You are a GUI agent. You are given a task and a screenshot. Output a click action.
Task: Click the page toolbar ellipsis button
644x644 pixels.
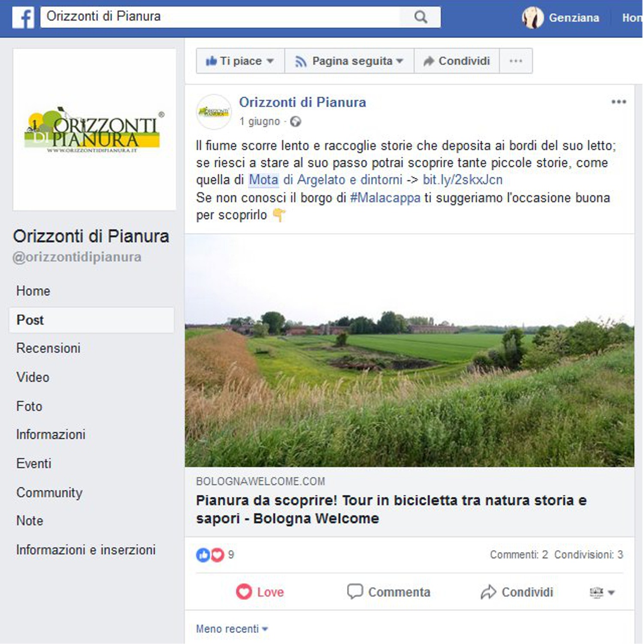pyautogui.click(x=516, y=61)
